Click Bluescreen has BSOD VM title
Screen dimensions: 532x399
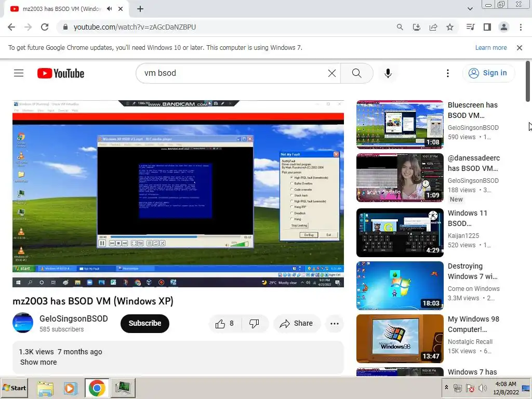[x=473, y=110]
